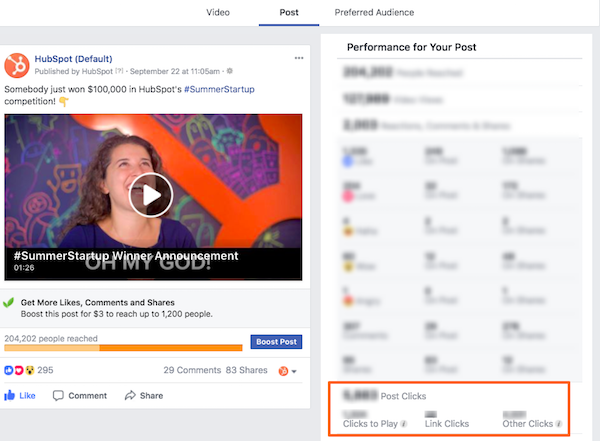Screen dimensions: 600x441
Task: Open reaction emojis list next to 295
Action: click(20, 371)
